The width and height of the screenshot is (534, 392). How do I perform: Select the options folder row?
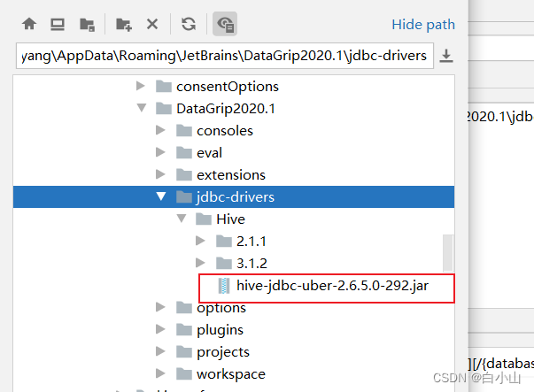[234, 308]
